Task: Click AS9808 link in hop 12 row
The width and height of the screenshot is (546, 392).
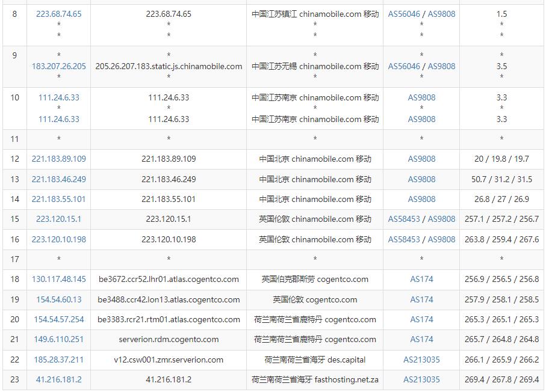Action: 421,159
